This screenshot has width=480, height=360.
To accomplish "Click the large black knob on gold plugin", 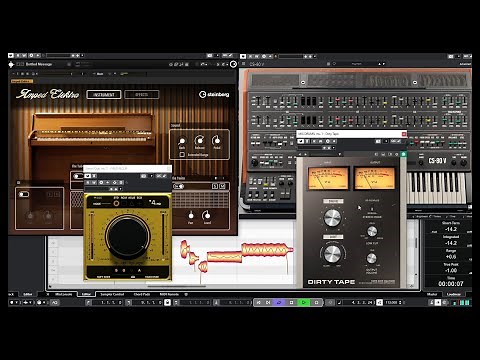I will (x=128, y=237).
